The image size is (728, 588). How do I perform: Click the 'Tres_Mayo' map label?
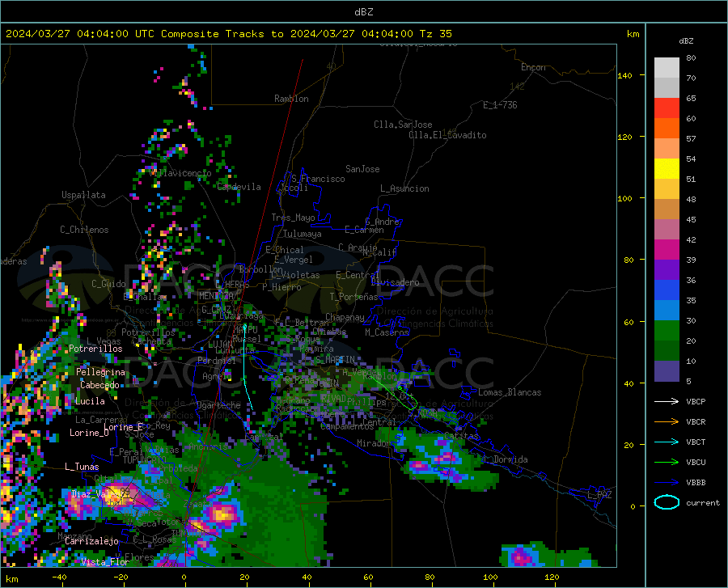(x=293, y=218)
